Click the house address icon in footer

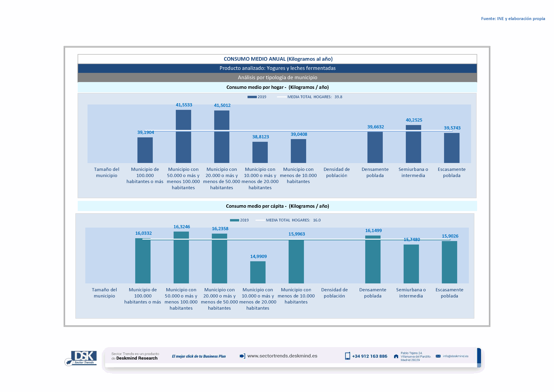pyautogui.click(x=396, y=356)
